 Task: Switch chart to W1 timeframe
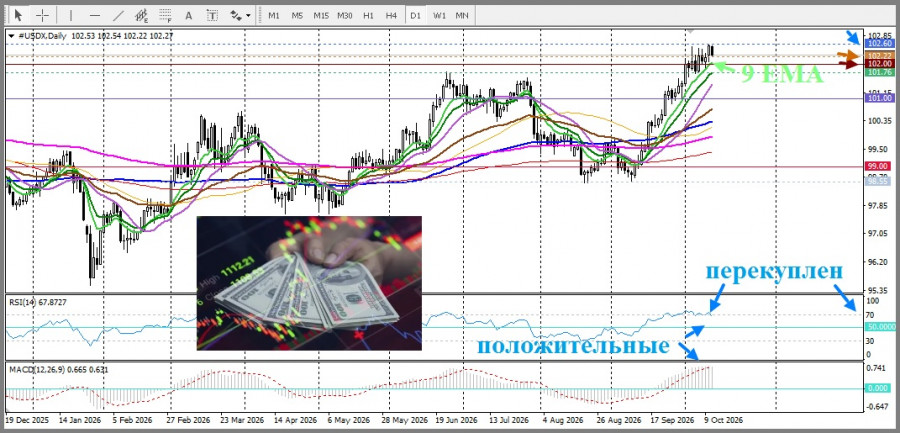439,16
